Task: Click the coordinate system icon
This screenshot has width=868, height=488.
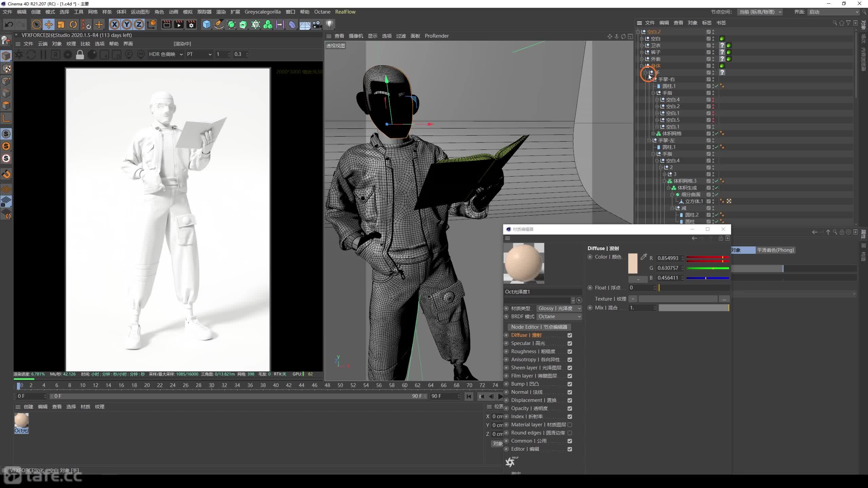Action: pyautogui.click(x=152, y=24)
